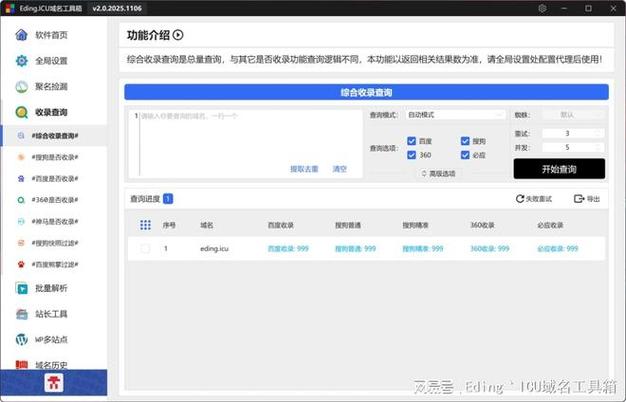Open the 360收录: 999 result link
The image size is (626, 402).
click(490, 249)
